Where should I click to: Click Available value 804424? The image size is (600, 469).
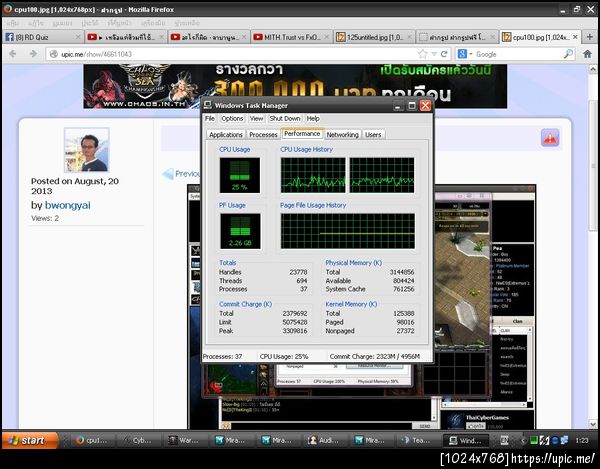tap(403, 280)
